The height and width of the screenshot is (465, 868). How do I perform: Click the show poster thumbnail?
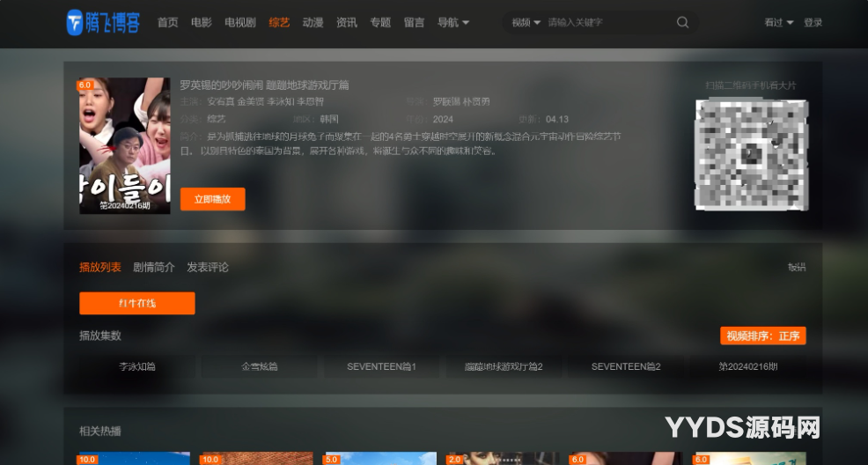(125, 145)
